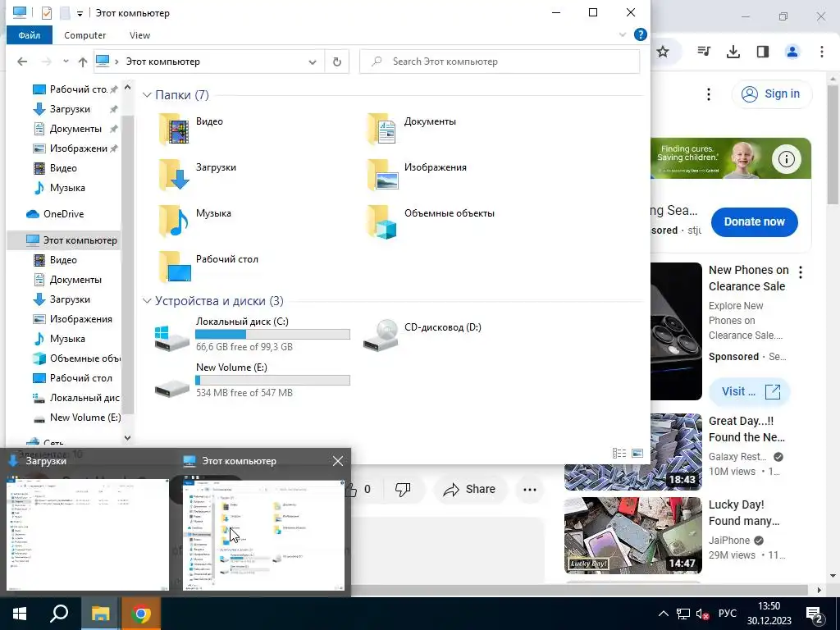
Task: Open the Computer ribbon tab
Action: (x=84, y=34)
